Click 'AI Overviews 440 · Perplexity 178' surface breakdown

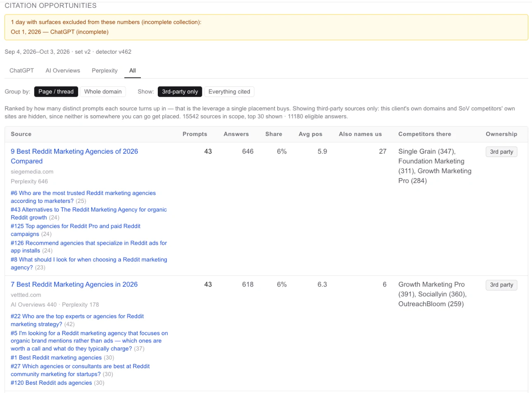pos(55,305)
